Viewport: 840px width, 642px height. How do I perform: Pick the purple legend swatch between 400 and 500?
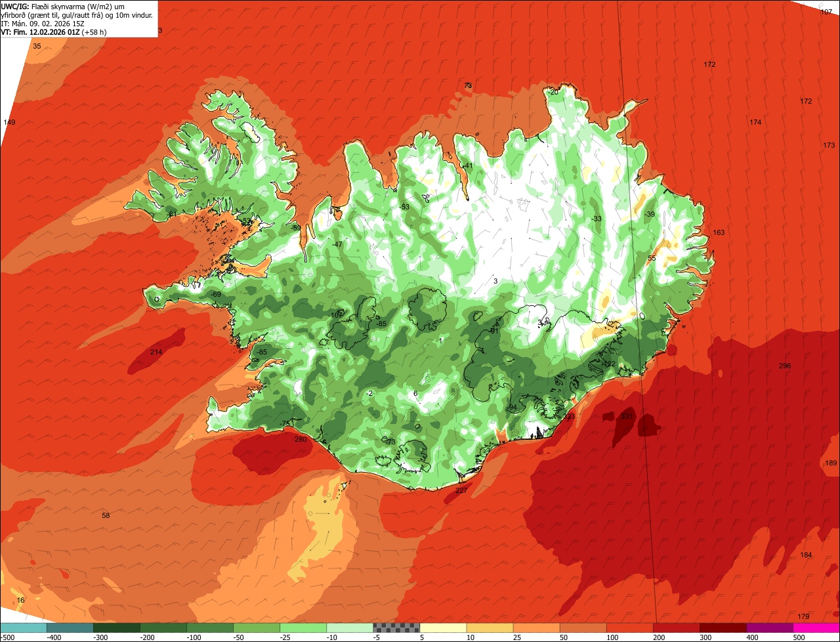770,628
